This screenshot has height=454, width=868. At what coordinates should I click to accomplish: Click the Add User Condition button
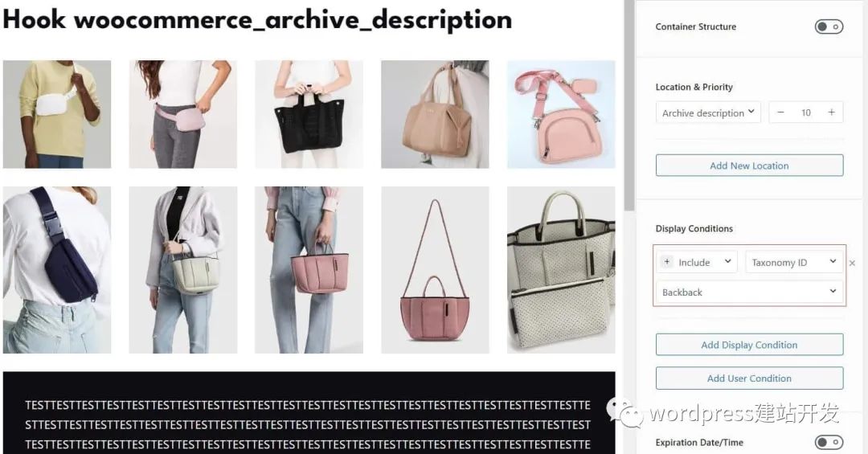pos(749,378)
